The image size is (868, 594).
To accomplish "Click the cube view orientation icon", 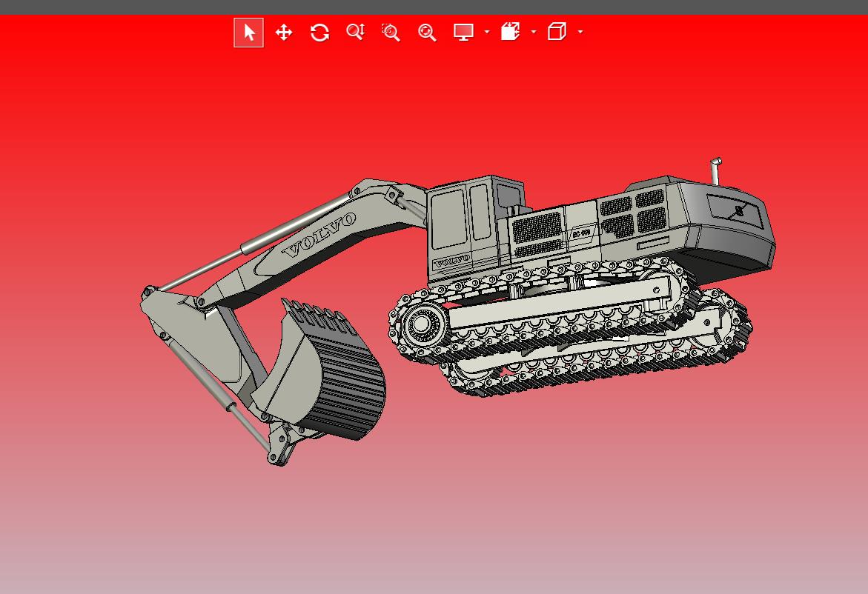I will (557, 32).
